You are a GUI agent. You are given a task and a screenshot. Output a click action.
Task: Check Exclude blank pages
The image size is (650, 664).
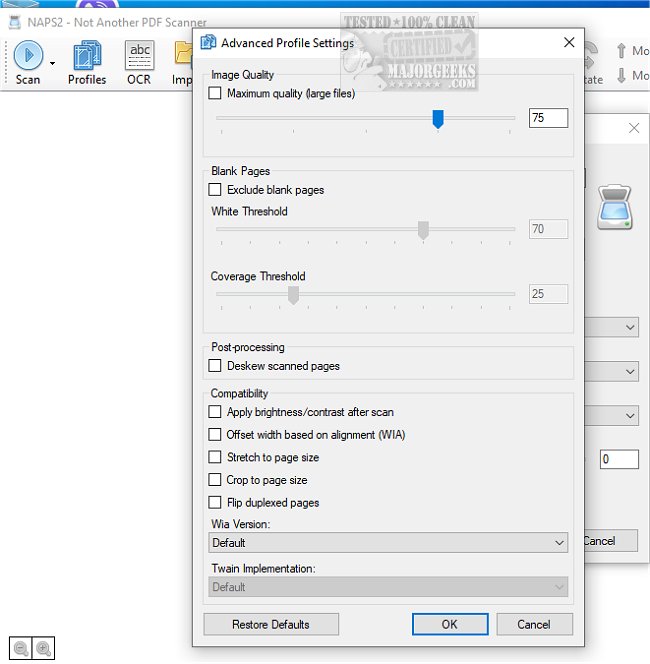click(x=215, y=189)
